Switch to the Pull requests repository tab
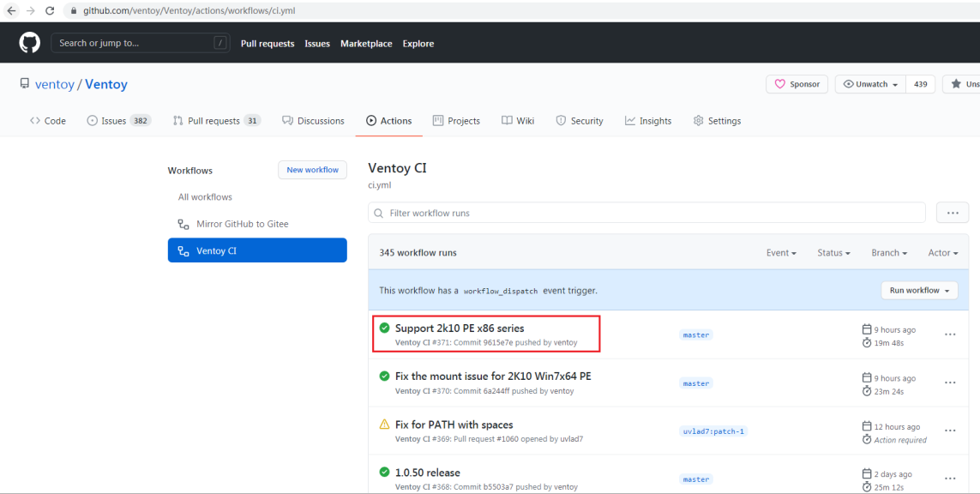980x494 pixels. coord(217,121)
